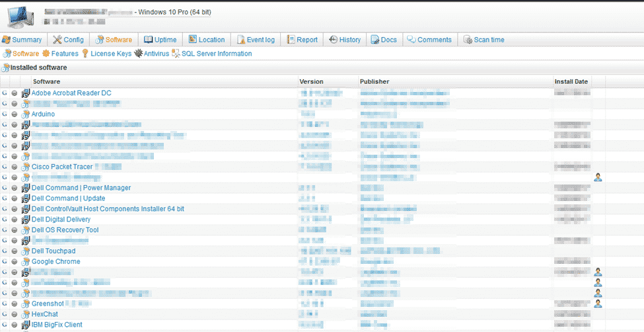Click Google search icon for IBM BigFix Client
Screen dimensions: 644x332
tap(5, 325)
